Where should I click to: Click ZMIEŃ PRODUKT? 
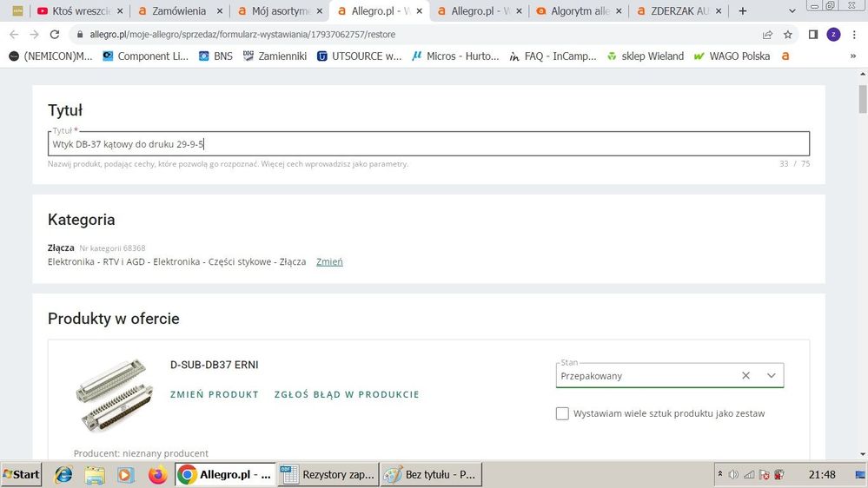coord(215,394)
